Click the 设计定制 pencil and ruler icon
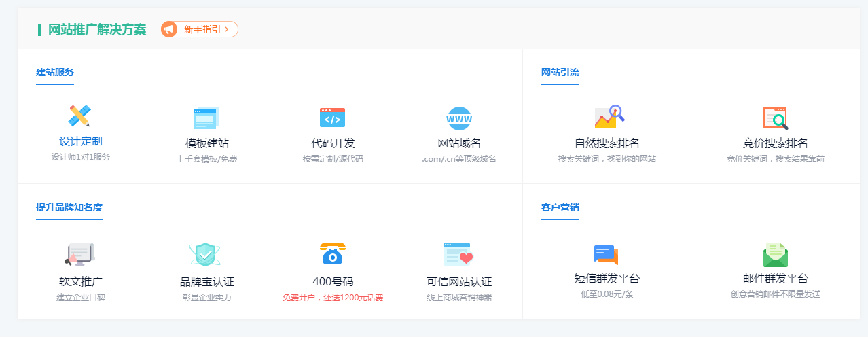 [80, 116]
